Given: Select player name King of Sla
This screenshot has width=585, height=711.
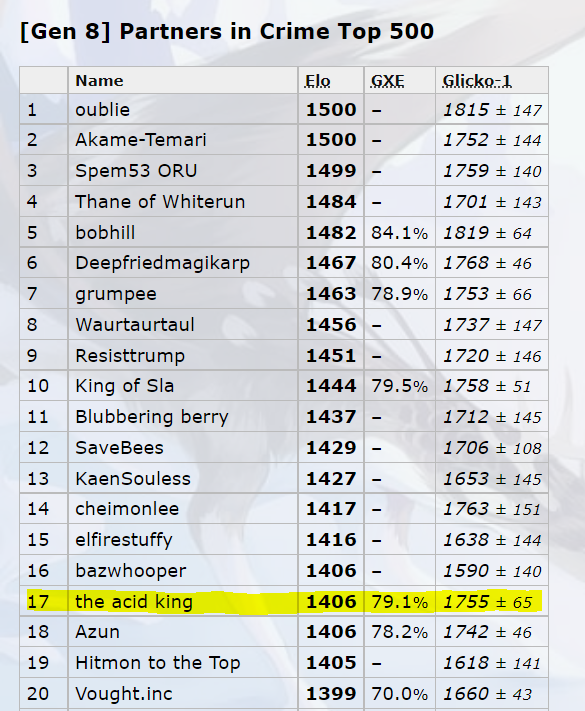Looking at the screenshot, I should 125,386.
